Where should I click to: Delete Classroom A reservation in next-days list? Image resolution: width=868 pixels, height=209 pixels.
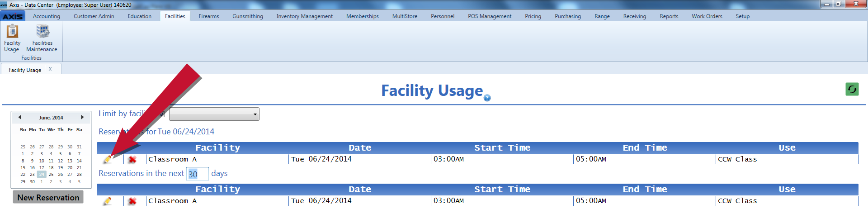[x=132, y=201]
